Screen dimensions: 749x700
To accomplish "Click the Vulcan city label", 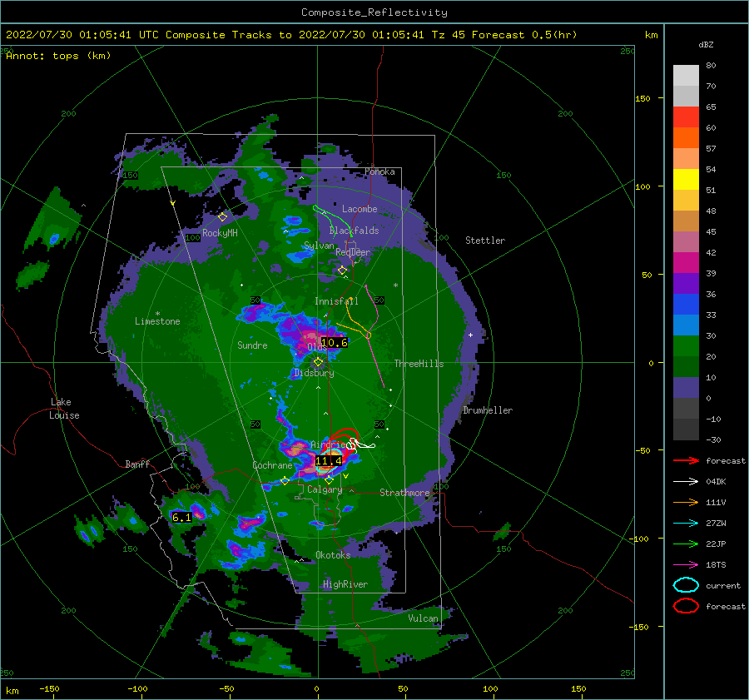I will point(424,618).
